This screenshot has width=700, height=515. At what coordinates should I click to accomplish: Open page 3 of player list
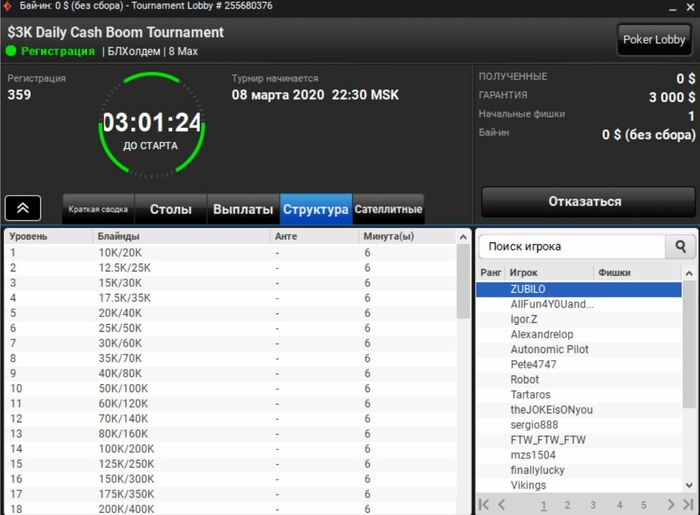(593, 505)
